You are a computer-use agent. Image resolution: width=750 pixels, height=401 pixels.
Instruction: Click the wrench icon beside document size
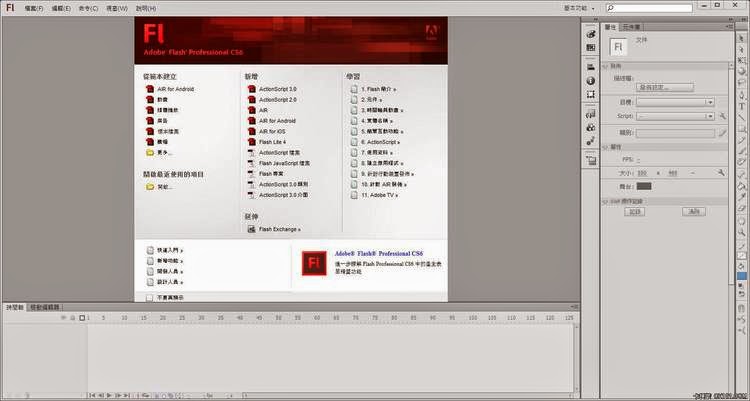coord(721,173)
